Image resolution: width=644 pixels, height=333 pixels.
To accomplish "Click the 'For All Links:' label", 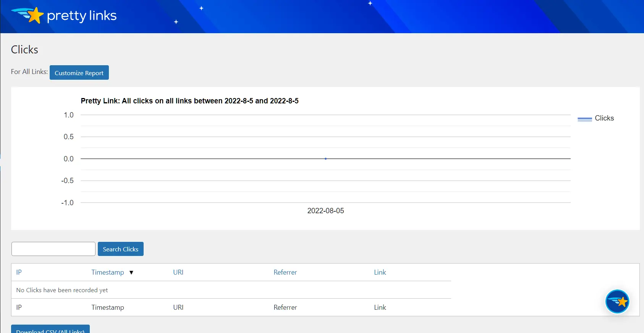I will point(29,72).
